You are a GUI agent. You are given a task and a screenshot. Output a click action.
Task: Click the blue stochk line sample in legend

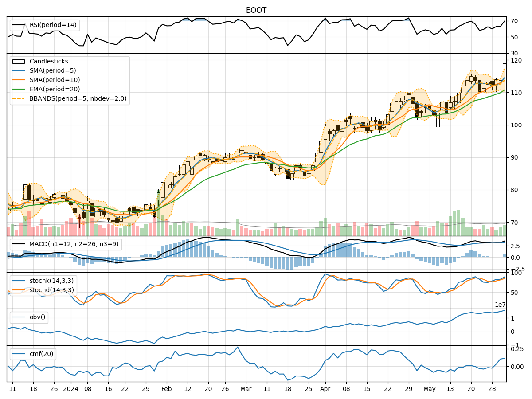[x=19, y=280]
